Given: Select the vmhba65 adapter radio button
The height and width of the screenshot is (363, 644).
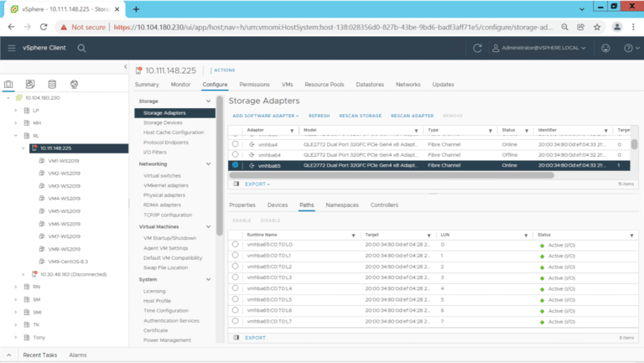Looking at the screenshot, I should [235, 164].
